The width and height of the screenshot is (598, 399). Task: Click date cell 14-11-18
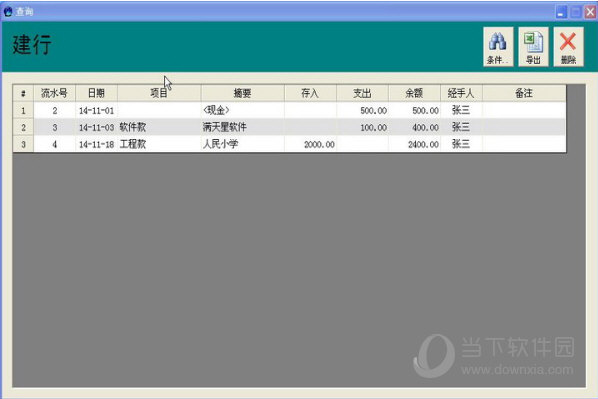(96, 144)
